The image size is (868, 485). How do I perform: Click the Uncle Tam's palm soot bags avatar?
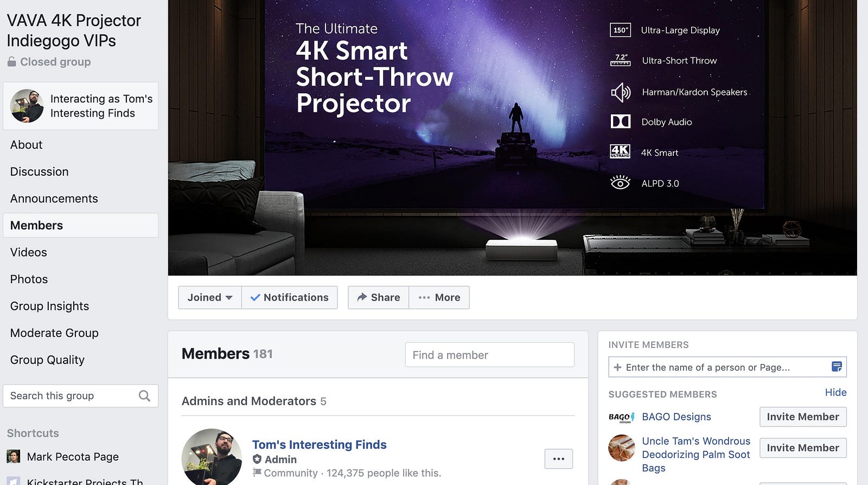point(622,448)
